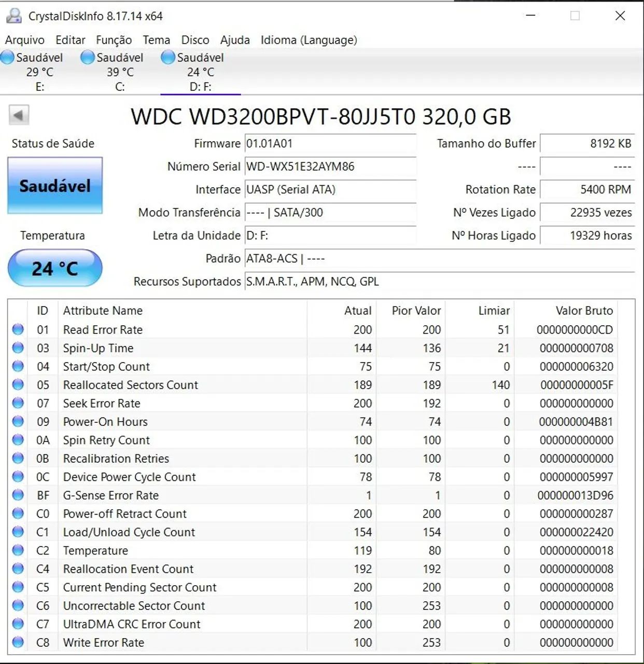
Task: Click the disk title WDC WD3200BPVT-80JJ5T0 320,0 GB
Action: click(321, 117)
